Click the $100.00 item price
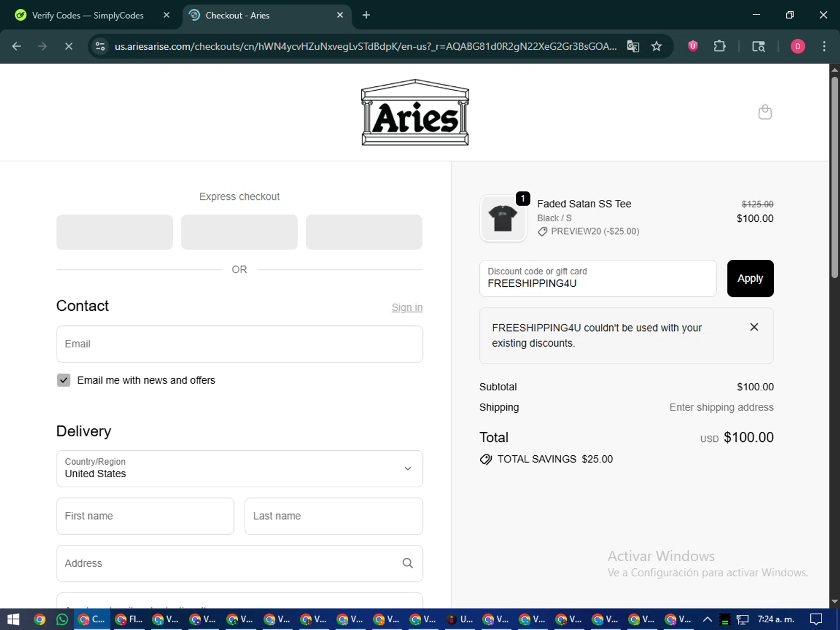Screen dimensions: 840x630 (755, 219)
